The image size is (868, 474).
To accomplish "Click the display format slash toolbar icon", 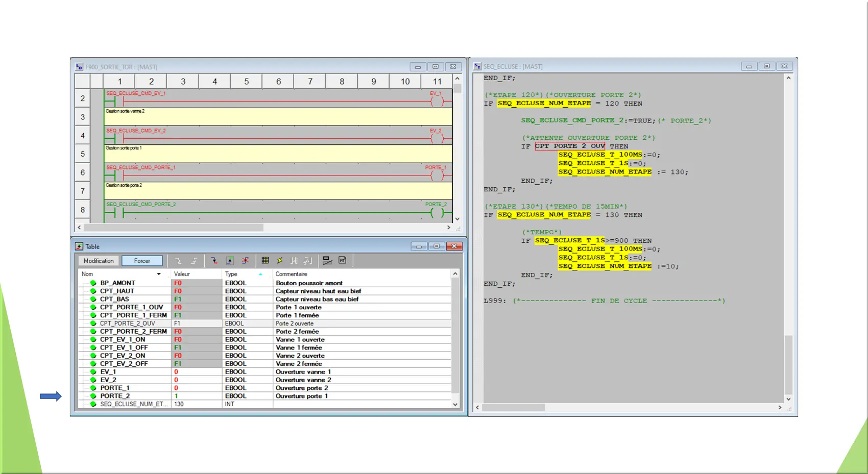I will [x=327, y=261].
